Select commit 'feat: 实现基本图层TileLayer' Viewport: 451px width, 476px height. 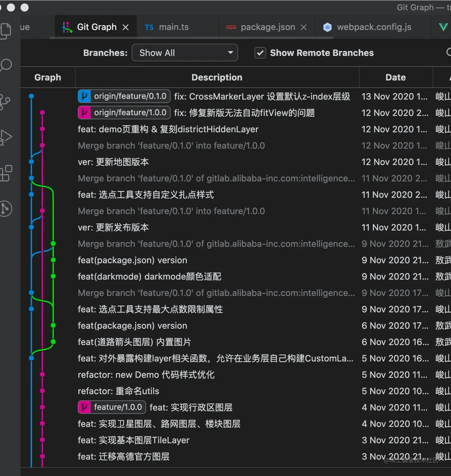pyautogui.click(x=133, y=440)
